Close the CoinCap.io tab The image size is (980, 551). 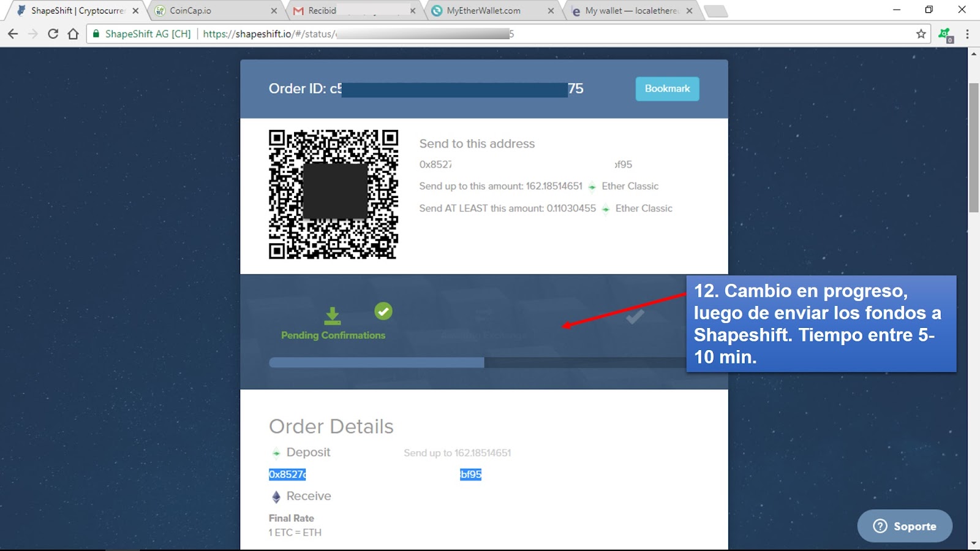coord(274,10)
